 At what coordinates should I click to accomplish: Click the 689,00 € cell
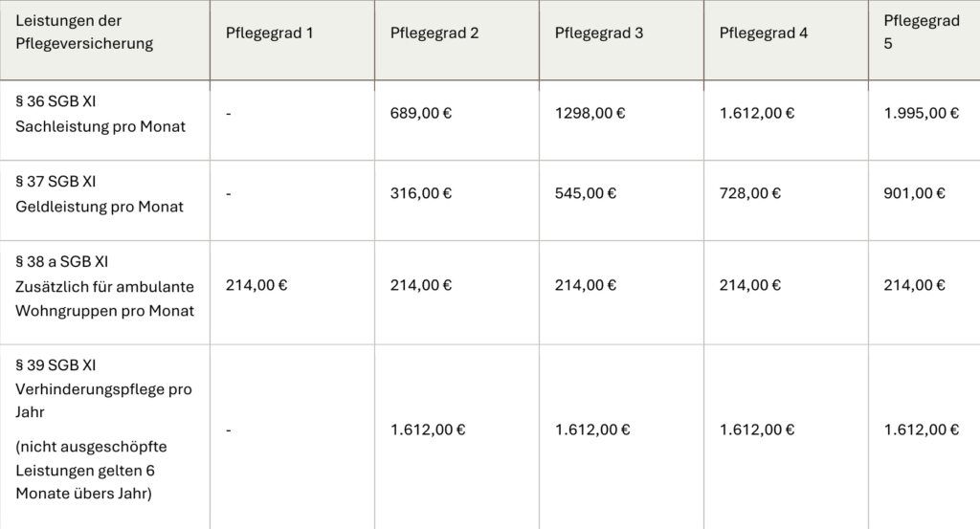(x=421, y=113)
